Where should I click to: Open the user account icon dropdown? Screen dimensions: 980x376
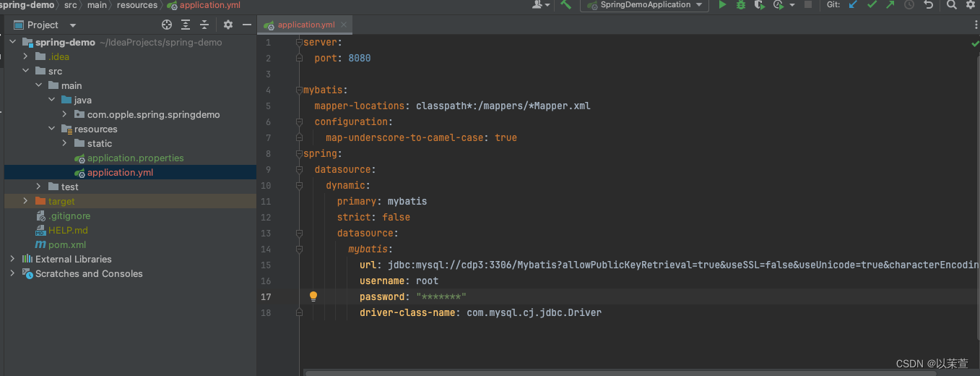[540, 5]
